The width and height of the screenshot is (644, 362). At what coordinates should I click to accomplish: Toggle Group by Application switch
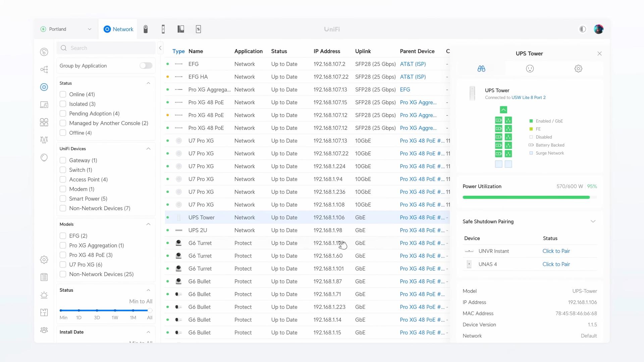point(146,66)
